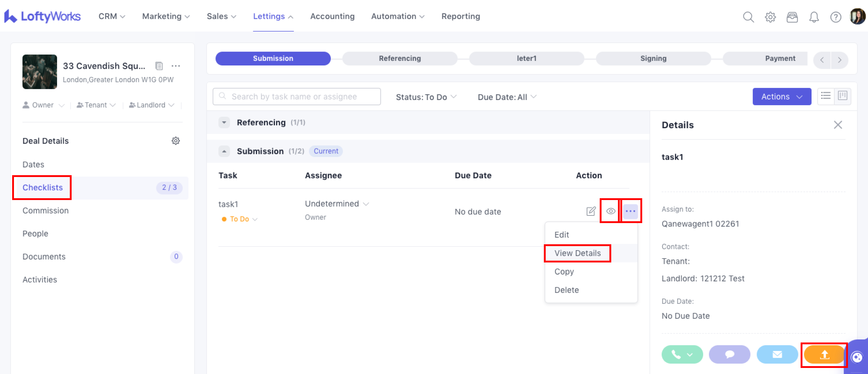Open the three-dot menu for task1
Viewport: 868px width, 374px height.
630,211
